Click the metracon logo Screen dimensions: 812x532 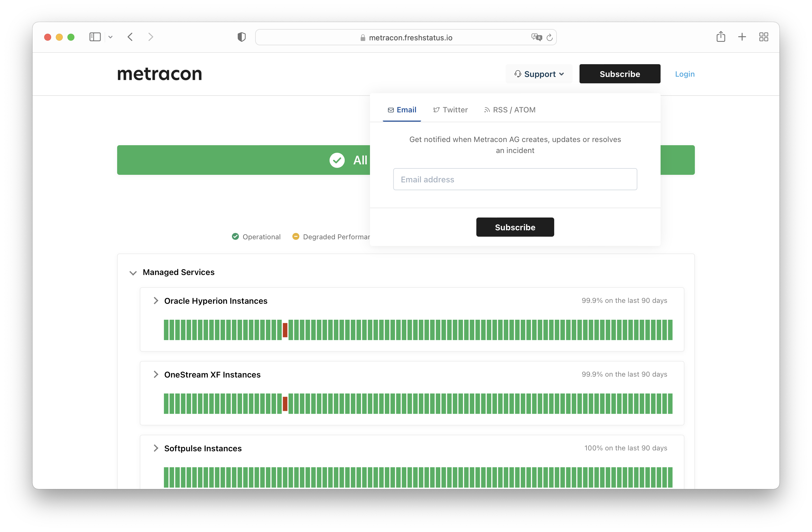[x=159, y=74]
